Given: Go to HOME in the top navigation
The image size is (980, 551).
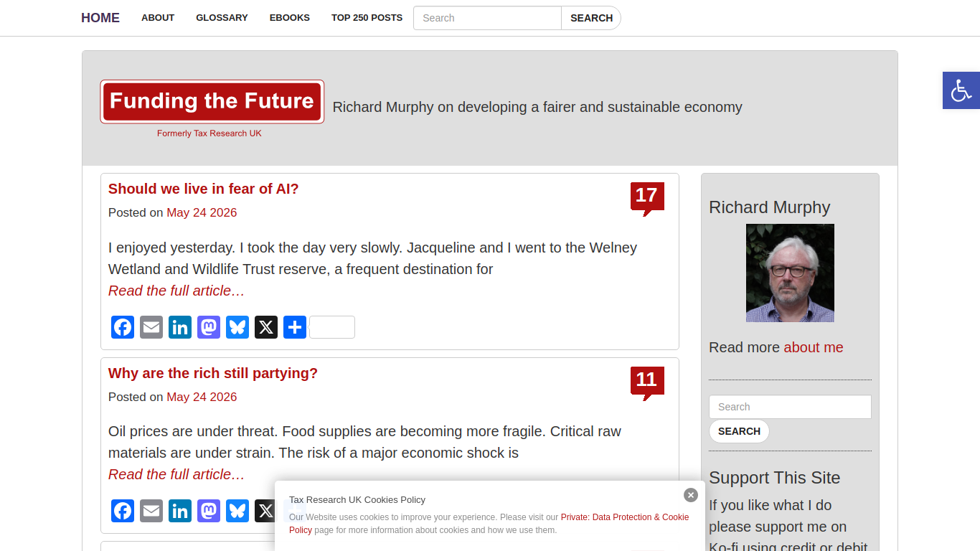Looking at the screenshot, I should coord(100,18).
